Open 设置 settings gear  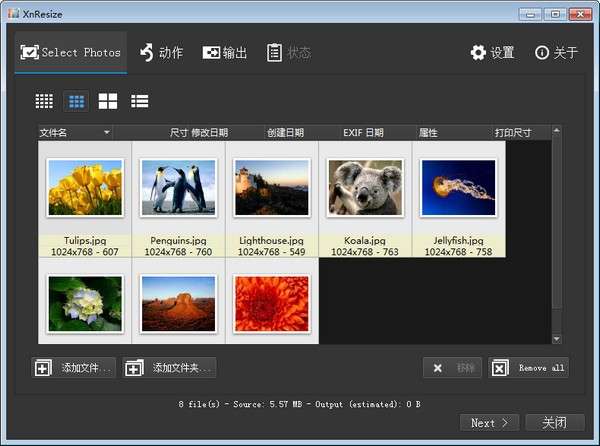(492, 53)
